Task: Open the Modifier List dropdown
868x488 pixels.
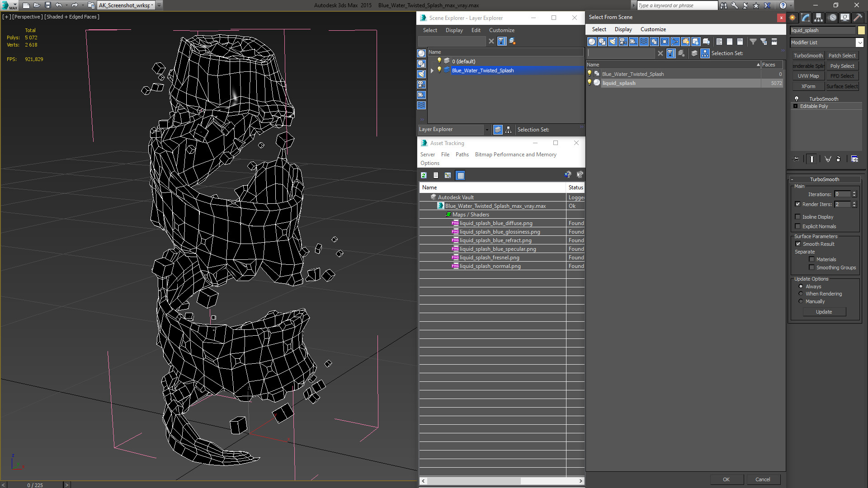Action: pyautogui.click(x=859, y=42)
